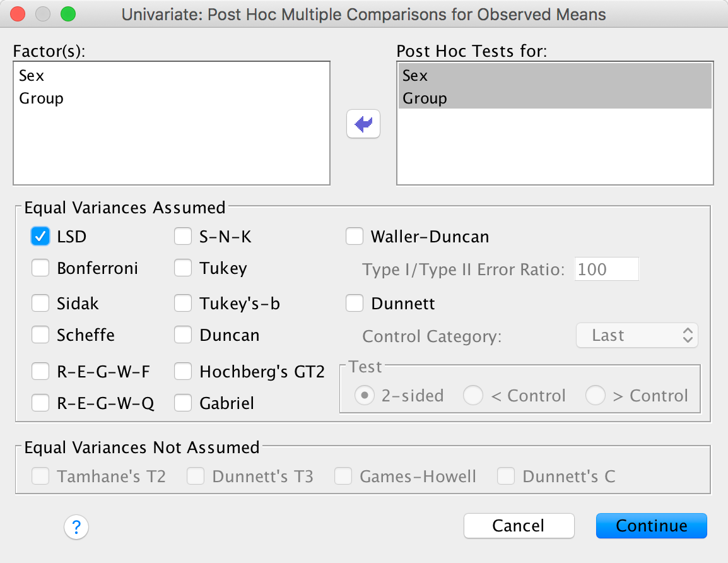Select Group in Post Hoc Tests list
This screenshot has height=563, width=728.
point(425,98)
